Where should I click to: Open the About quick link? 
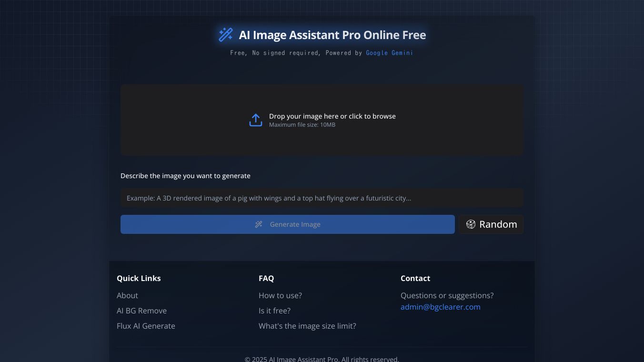coord(127,295)
